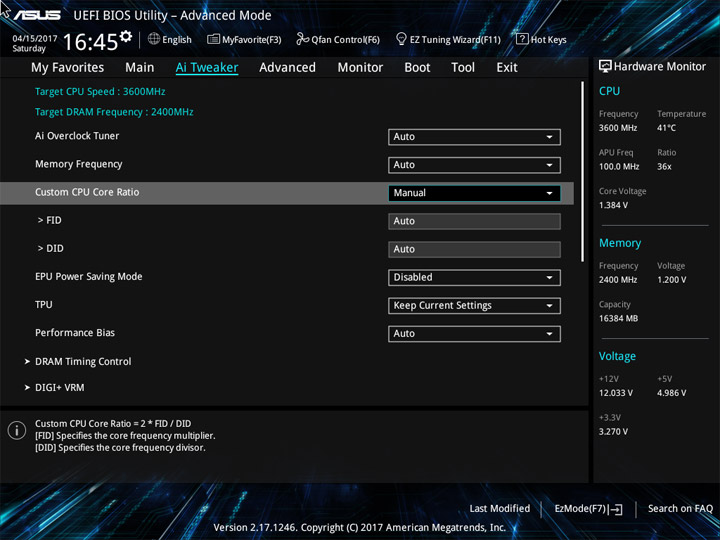Click +12V reading 12.033 V
This screenshot has width=720, height=540.
pos(616,393)
